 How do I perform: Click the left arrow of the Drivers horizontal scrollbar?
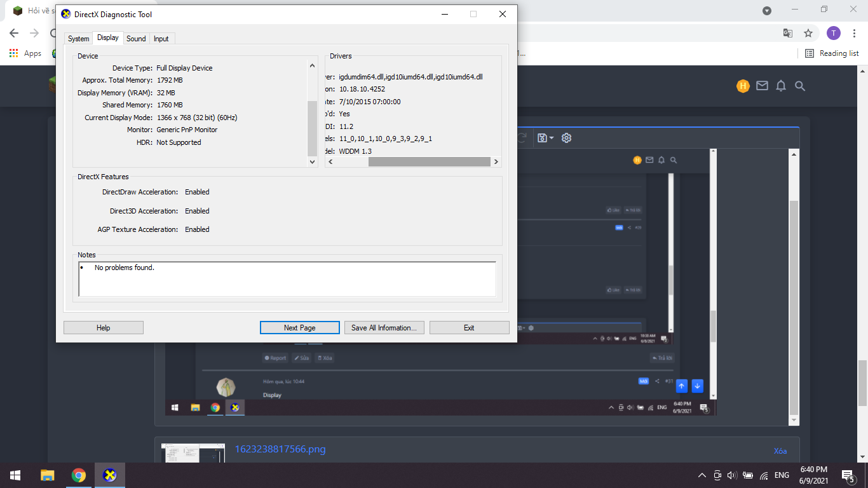(x=330, y=162)
